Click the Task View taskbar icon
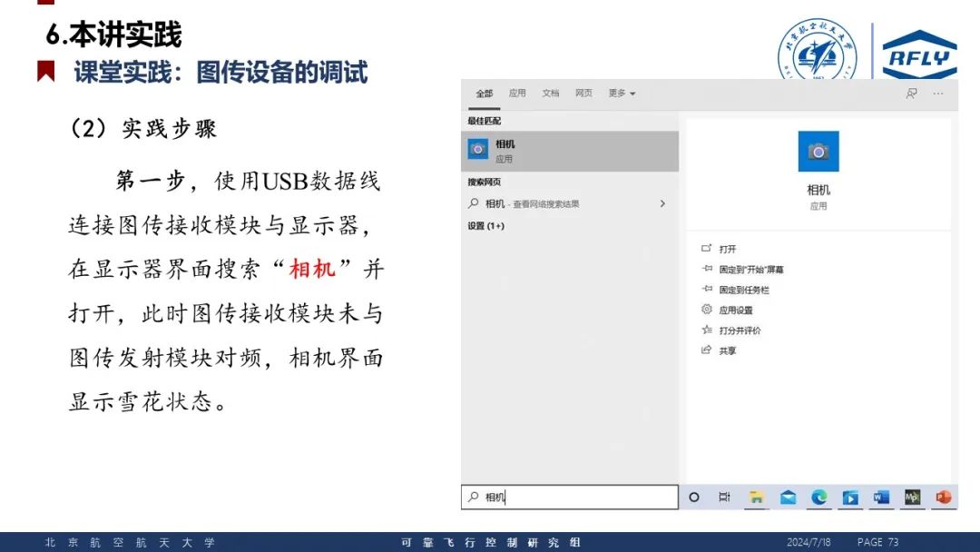The height and width of the screenshot is (552, 980). 724,498
